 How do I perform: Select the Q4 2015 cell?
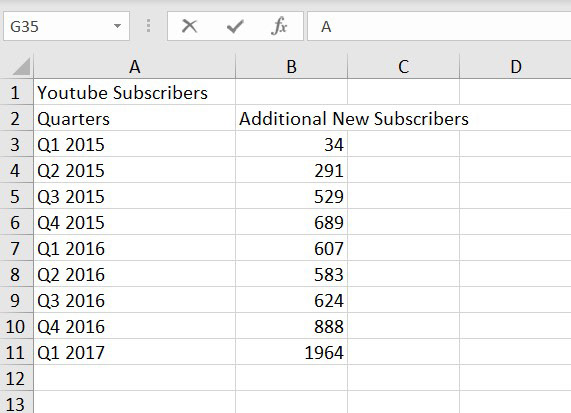pos(135,222)
